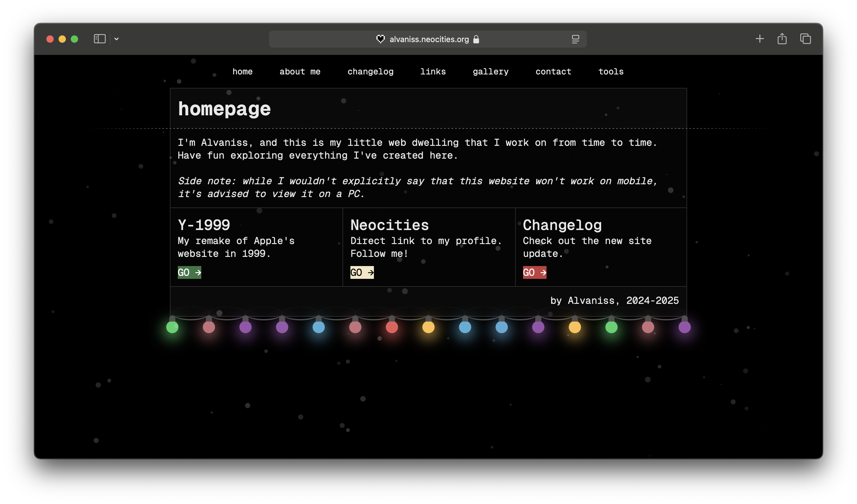This screenshot has width=857, height=504.
Task: Open the Reader view icon
Action: tap(575, 39)
